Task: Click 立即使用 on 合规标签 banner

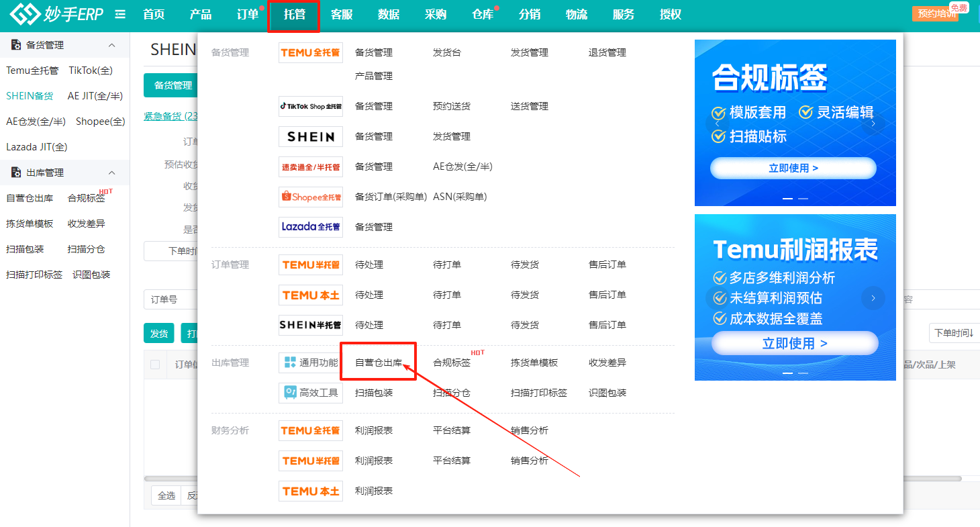Action: click(x=793, y=169)
